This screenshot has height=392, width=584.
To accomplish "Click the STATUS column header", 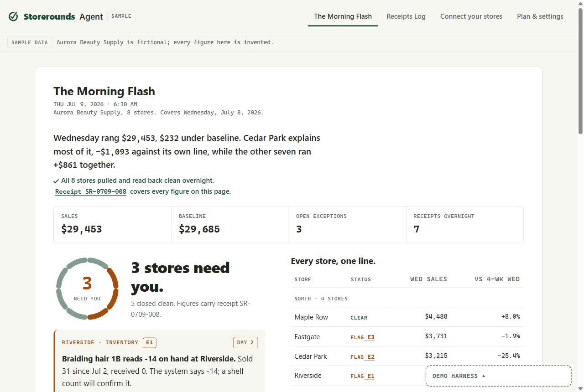I will click(x=361, y=279).
